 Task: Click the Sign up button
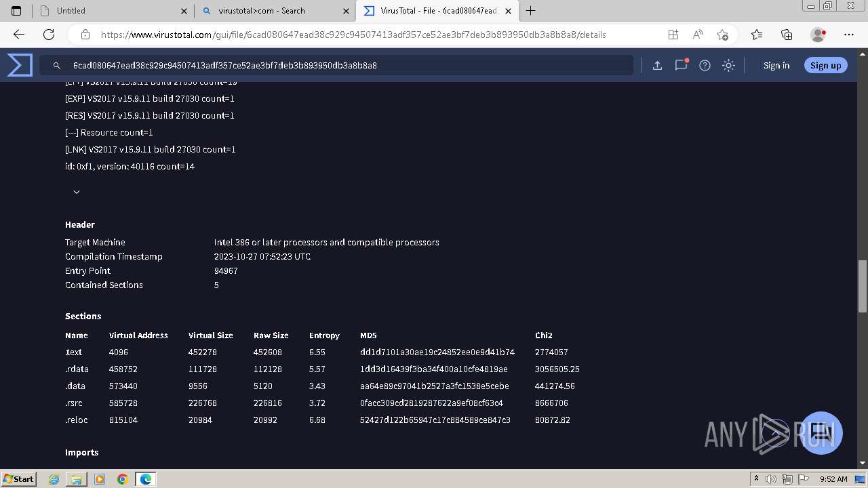click(x=825, y=65)
